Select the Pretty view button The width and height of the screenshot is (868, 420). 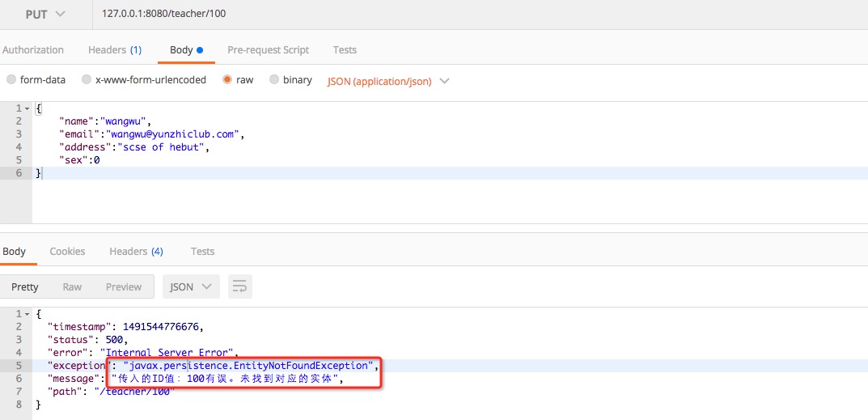click(25, 286)
